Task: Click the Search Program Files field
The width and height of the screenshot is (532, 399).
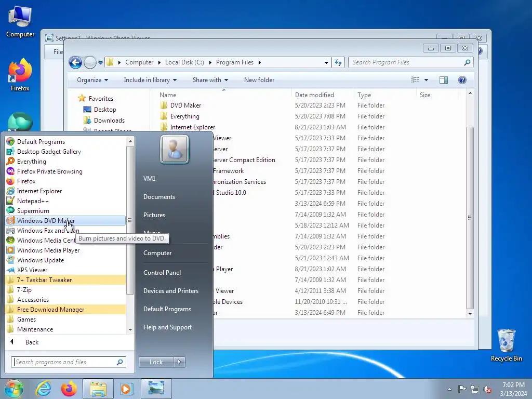Action: 410,62
